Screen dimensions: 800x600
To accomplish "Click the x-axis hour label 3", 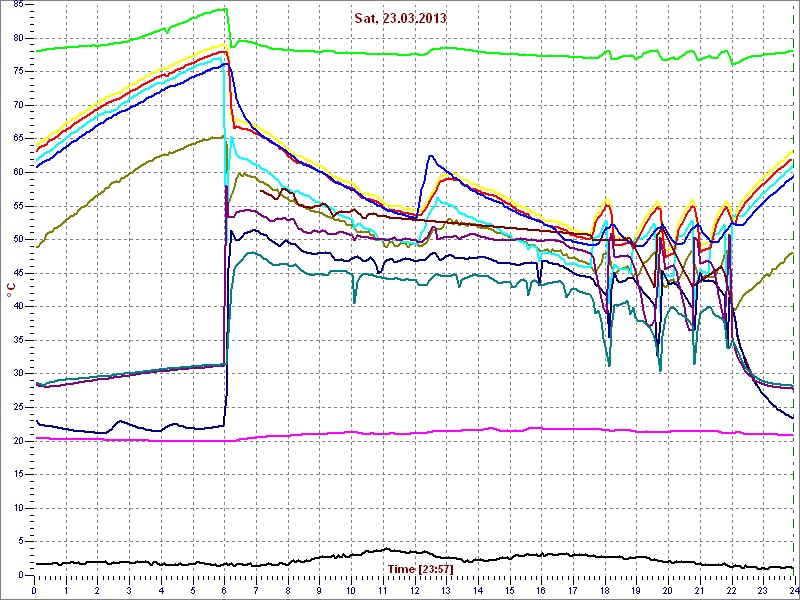I will point(130,590).
